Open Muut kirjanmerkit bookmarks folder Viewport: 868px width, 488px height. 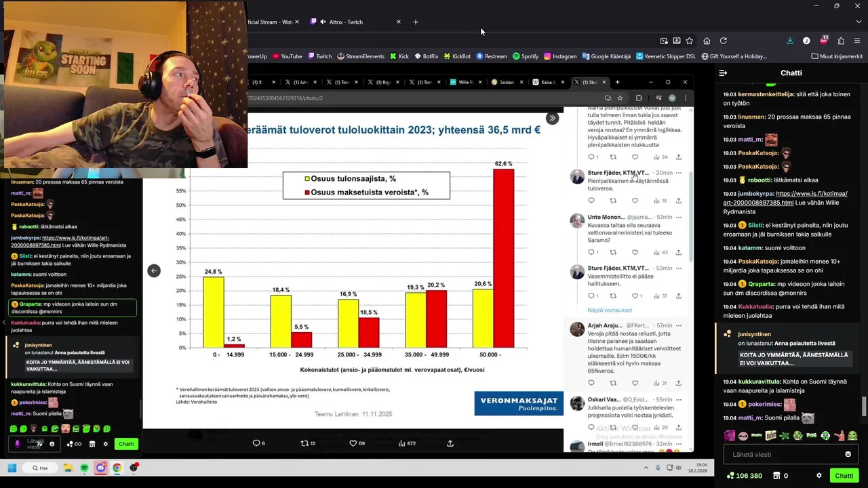coord(837,56)
